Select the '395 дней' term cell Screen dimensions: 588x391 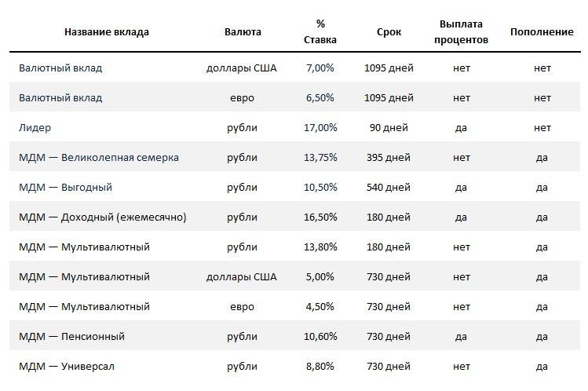pyautogui.click(x=389, y=158)
